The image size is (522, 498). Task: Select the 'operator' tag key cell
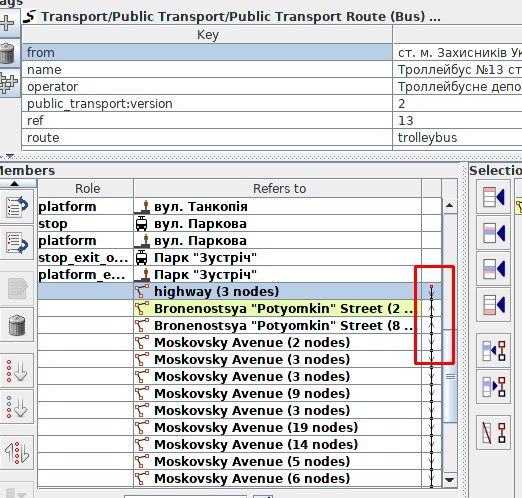coord(207,86)
